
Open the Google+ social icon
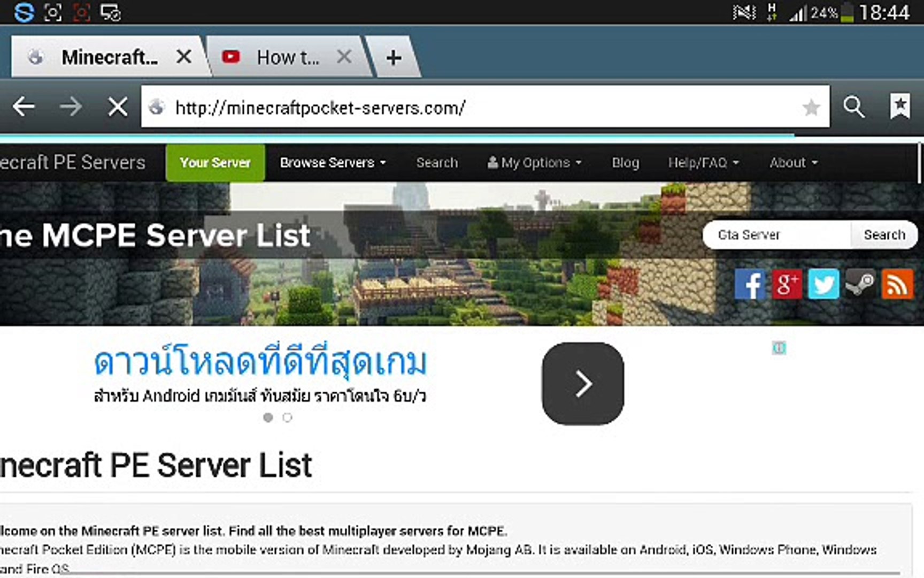787,284
